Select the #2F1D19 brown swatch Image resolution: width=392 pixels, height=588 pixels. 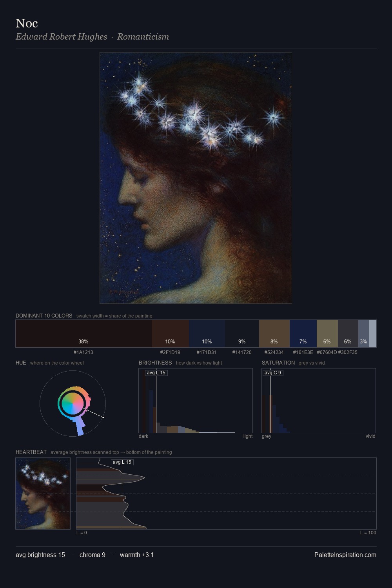coord(170,334)
